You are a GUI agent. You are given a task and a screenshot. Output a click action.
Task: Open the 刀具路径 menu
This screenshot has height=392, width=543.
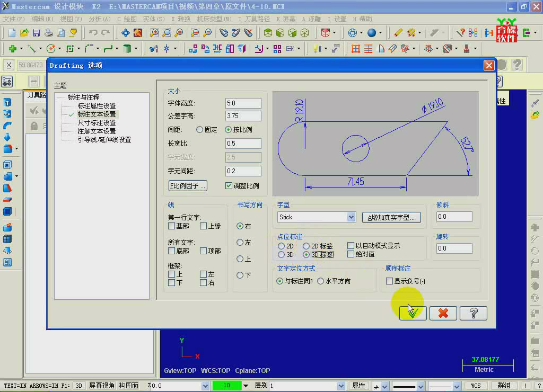point(255,19)
